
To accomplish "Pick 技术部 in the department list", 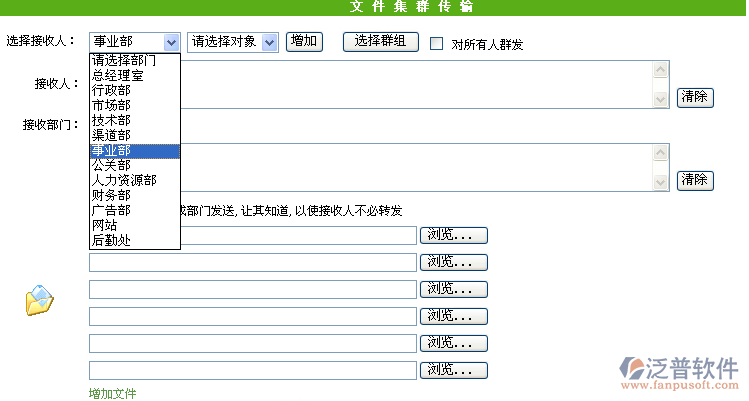I will pyautogui.click(x=135, y=120).
